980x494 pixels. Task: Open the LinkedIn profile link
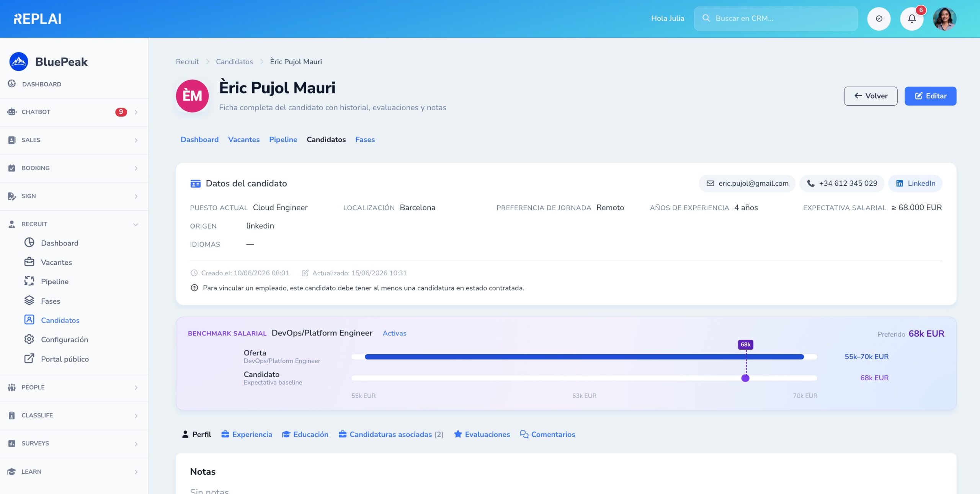tap(915, 183)
